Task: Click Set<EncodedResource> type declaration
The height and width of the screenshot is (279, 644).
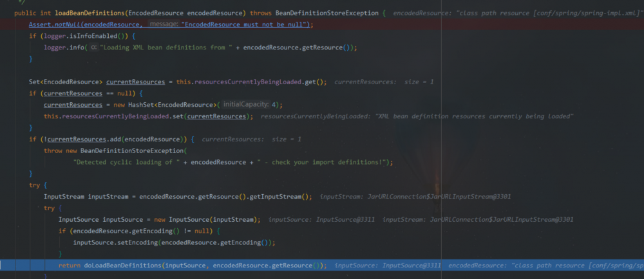Action: pos(66,82)
